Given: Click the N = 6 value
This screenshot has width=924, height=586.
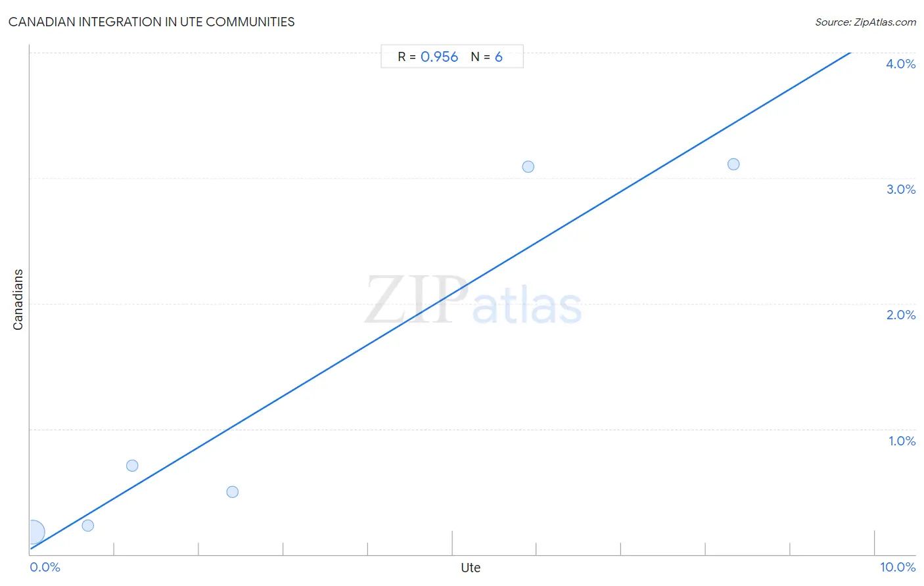Looking at the screenshot, I should point(487,57).
